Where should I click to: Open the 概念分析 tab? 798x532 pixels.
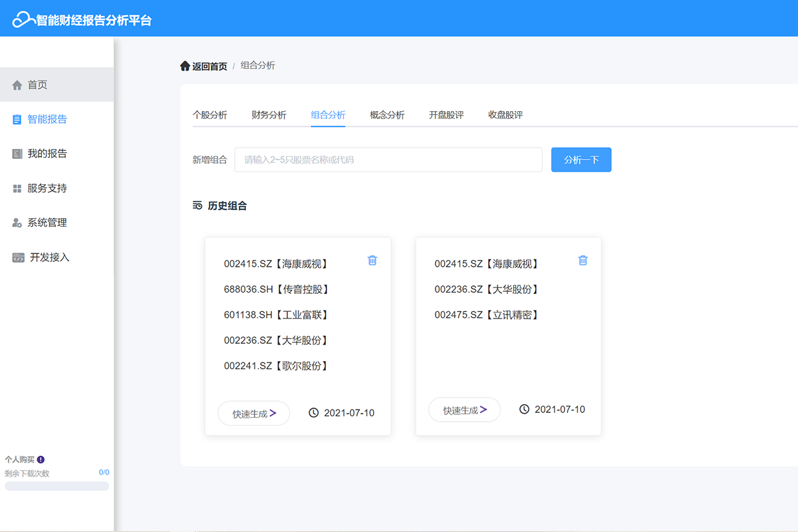pos(387,115)
